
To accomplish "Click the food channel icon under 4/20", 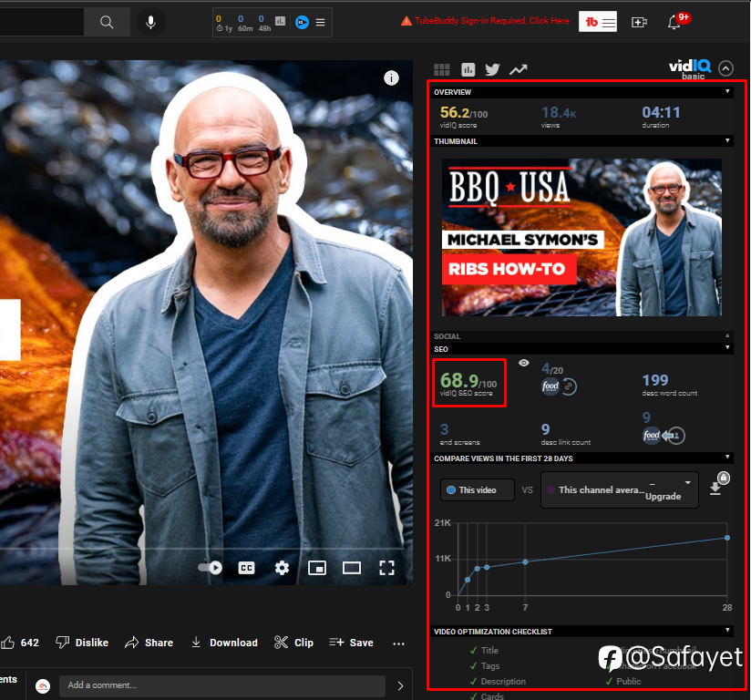I will (550, 386).
